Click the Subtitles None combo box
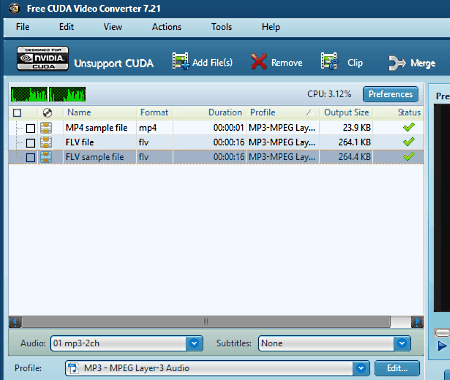This screenshot has width=450, height=380. 334,343
